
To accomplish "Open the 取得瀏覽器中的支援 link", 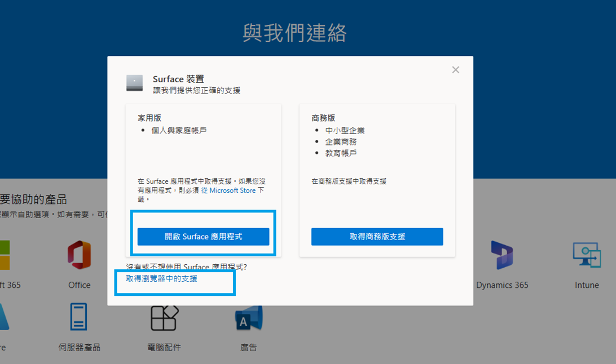I will pos(161,278).
